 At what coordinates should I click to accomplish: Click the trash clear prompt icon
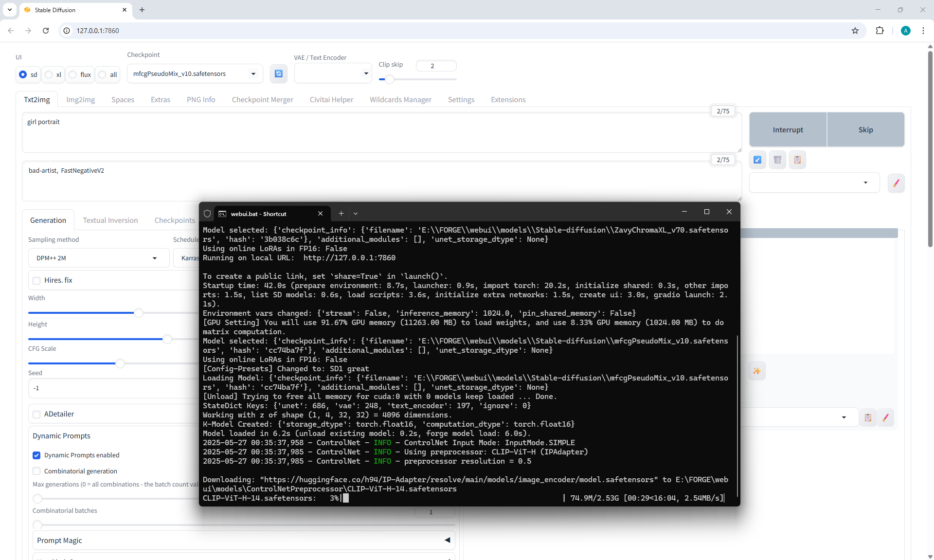pyautogui.click(x=777, y=160)
